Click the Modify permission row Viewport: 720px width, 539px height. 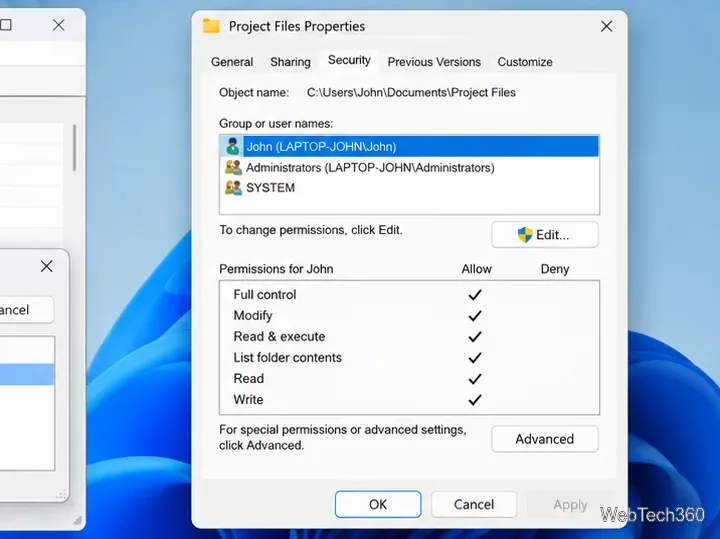[409, 316]
